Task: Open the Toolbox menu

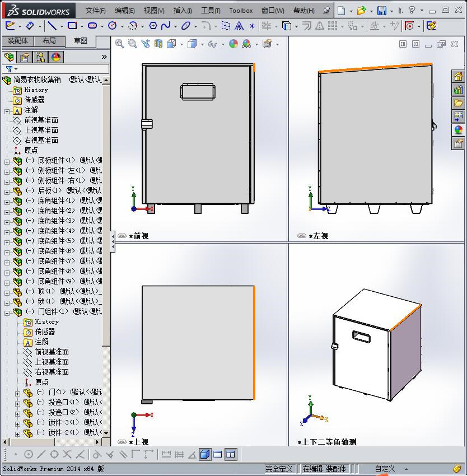Action: (x=241, y=11)
